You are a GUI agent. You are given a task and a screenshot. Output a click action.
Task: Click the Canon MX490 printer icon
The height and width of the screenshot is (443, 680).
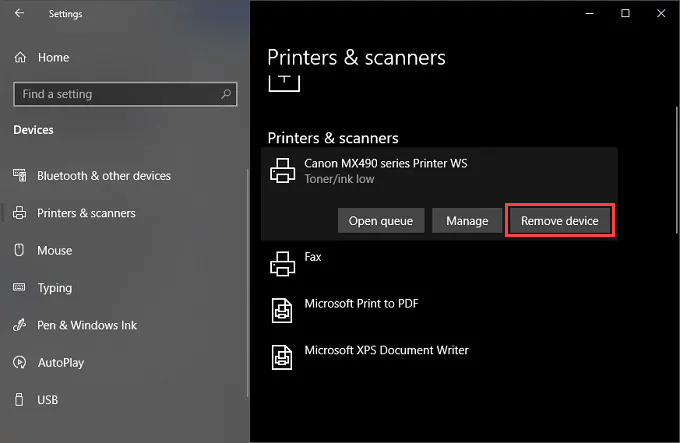(x=281, y=171)
